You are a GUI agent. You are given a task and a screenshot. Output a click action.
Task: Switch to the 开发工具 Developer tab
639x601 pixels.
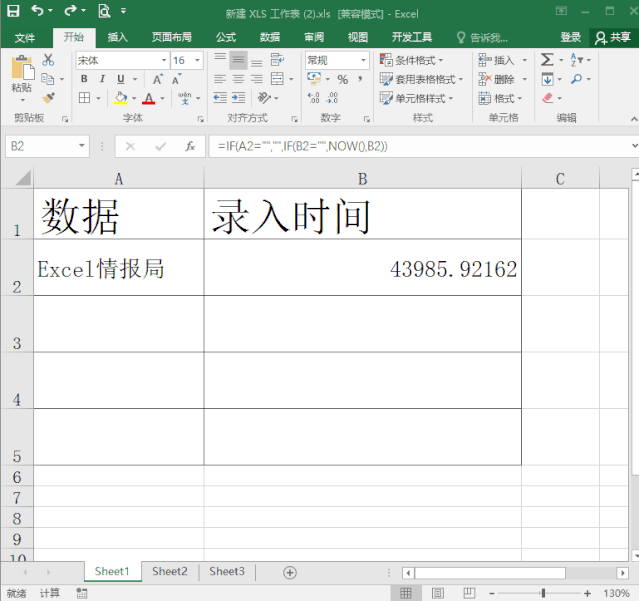tap(412, 37)
